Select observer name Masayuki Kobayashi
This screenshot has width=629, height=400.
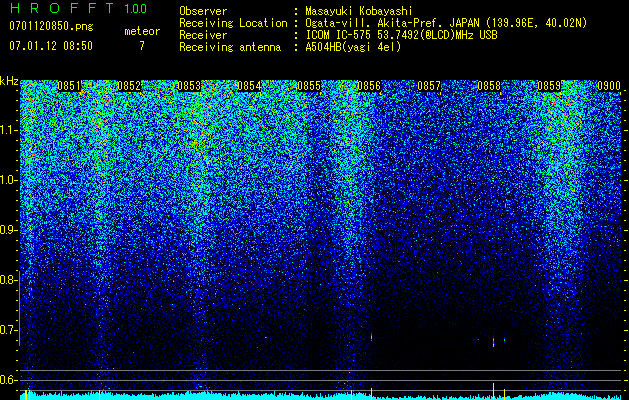358,11
